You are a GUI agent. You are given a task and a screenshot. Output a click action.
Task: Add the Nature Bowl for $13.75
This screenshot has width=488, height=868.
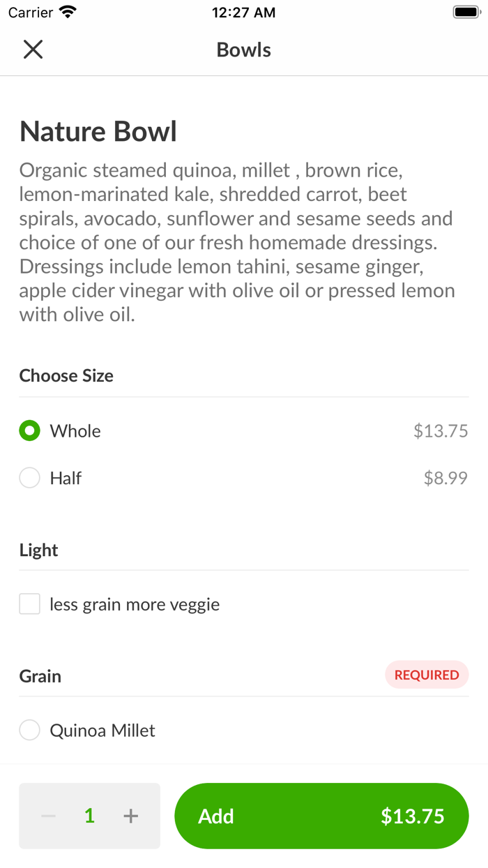coord(321,815)
